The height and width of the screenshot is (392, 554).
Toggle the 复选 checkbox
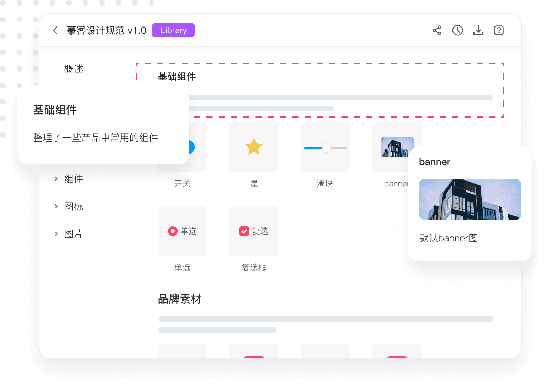click(244, 231)
